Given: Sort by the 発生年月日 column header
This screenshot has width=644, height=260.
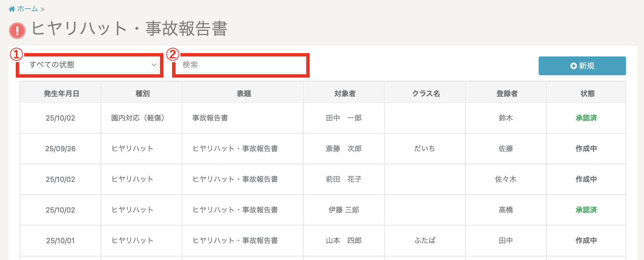Looking at the screenshot, I should pyautogui.click(x=61, y=94).
